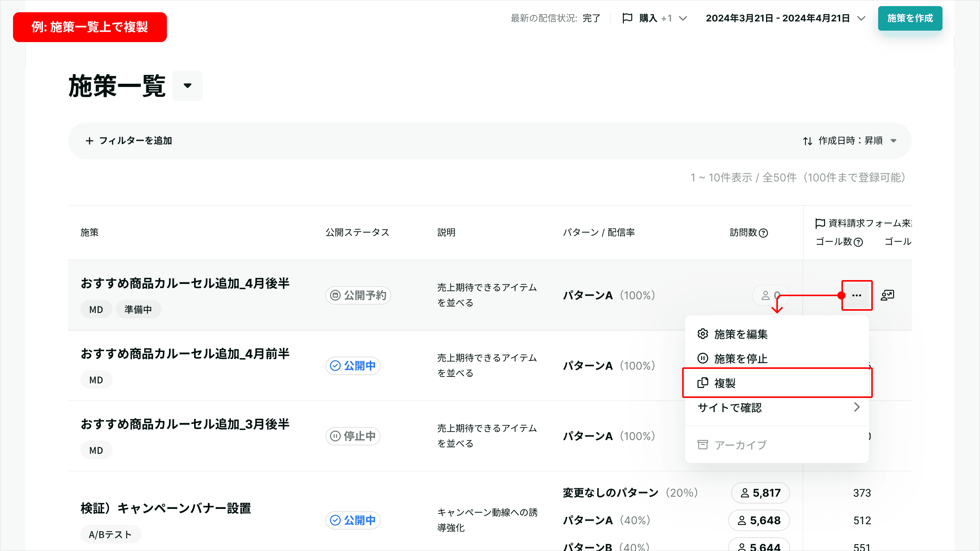Open the 施策一覧 title dropdown

pyautogui.click(x=187, y=86)
